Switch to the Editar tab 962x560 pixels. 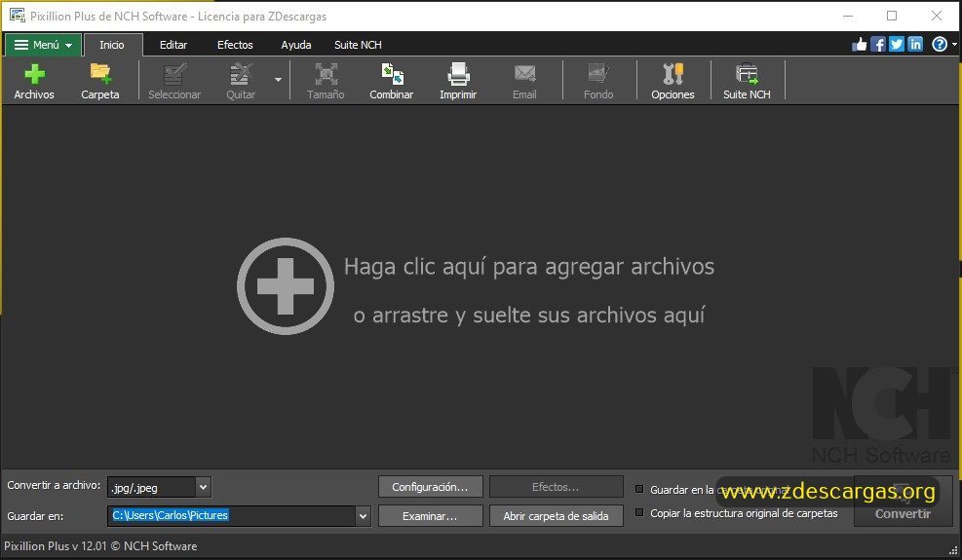[173, 45]
